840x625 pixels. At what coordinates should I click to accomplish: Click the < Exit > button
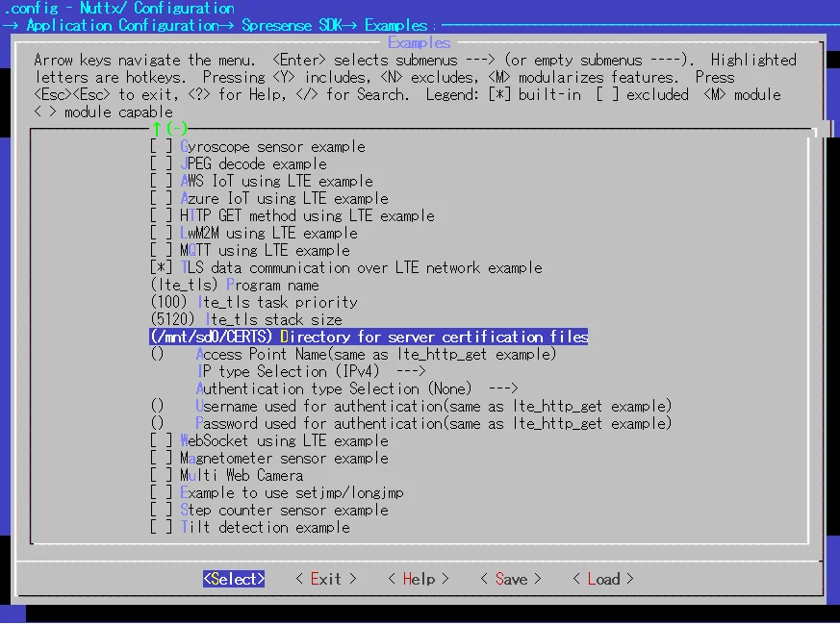(x=326, y=579)
